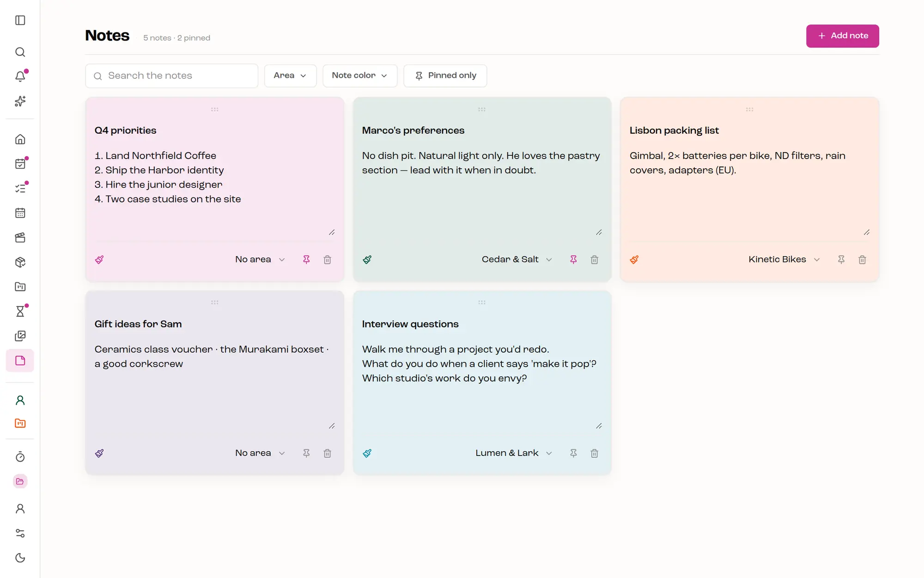Go to home icon in sidebar
This screenshot has width=924, height=578.
tap(20, 139)
